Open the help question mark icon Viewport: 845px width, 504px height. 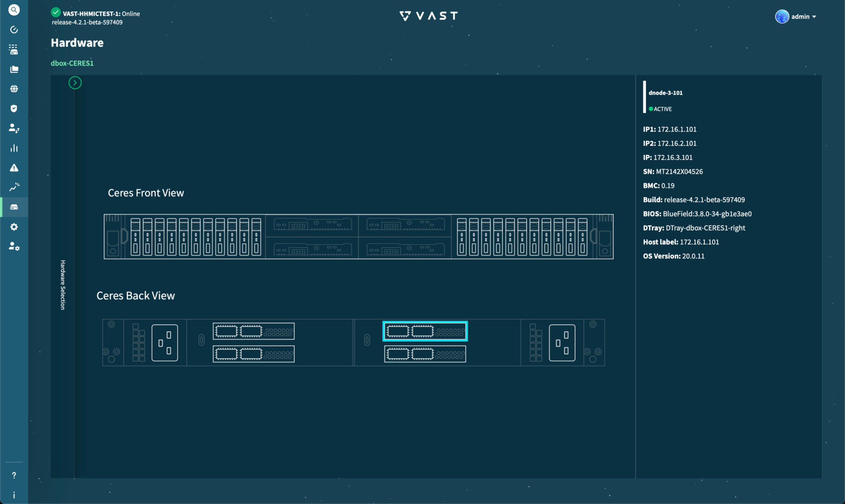coord(14,475)
